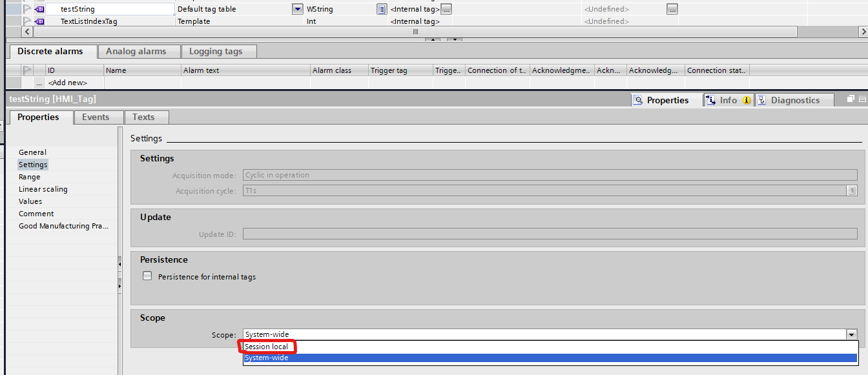Sort alarms by Alarm class column header
This screenshot has width=868, height=375.
339,70
